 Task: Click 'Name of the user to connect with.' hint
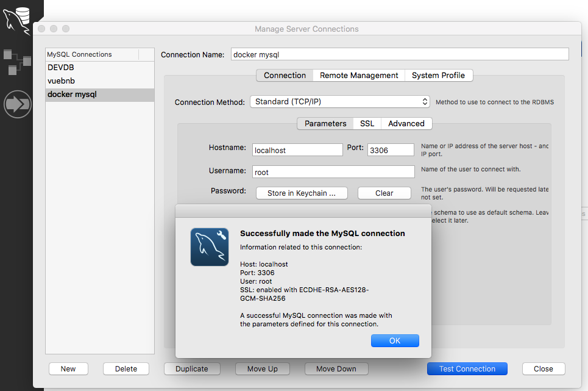pos(470,169)
